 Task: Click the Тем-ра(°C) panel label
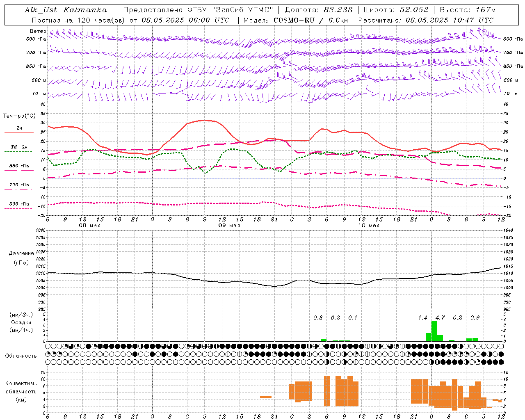[x=19, y=116]
